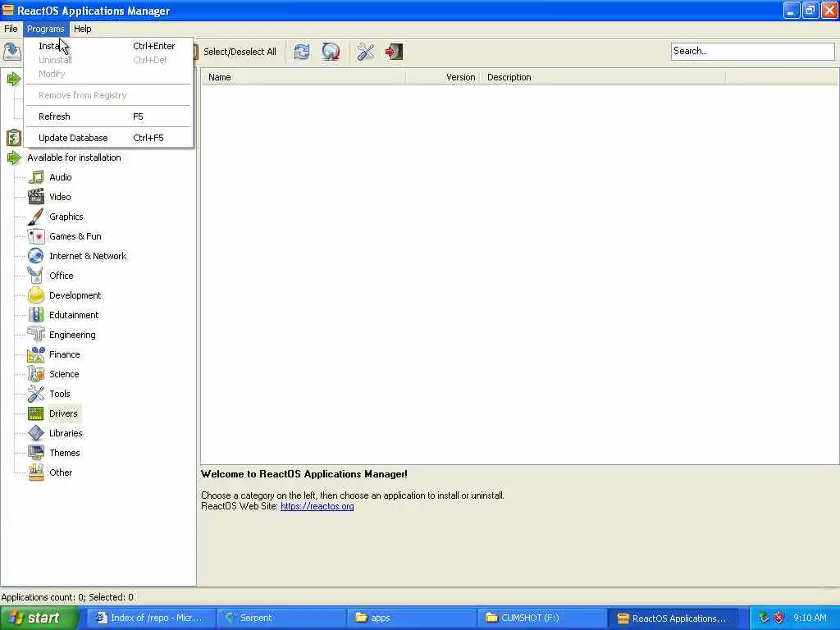Click the Install toolbar icon at far left
The width and height of the screenshot is (840, 630).
coord(11,52)
